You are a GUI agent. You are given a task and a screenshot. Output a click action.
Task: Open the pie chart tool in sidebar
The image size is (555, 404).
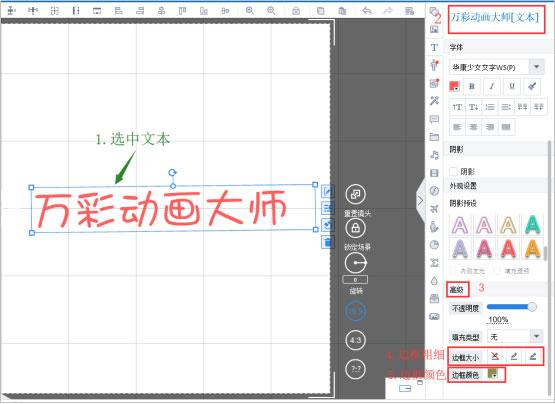point(434,245)
